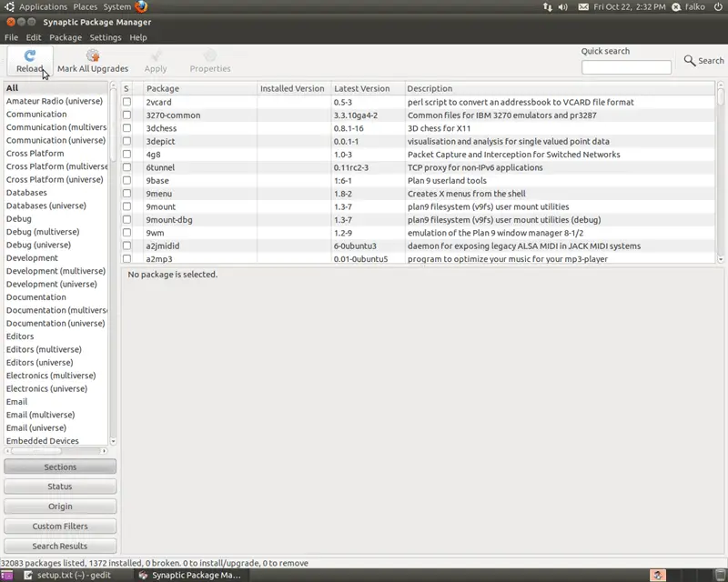Launch Firefox from the top panel
This screenshot has width=728, height=582.
tap(141, 6)
